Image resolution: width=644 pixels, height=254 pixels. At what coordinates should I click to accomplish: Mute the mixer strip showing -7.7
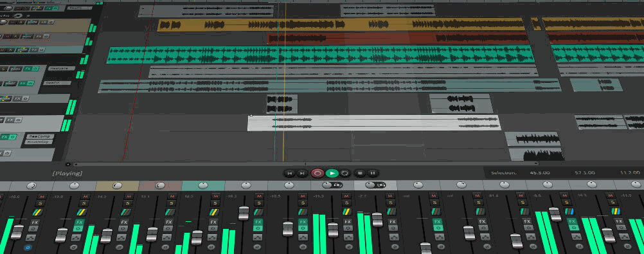[390, 197]
